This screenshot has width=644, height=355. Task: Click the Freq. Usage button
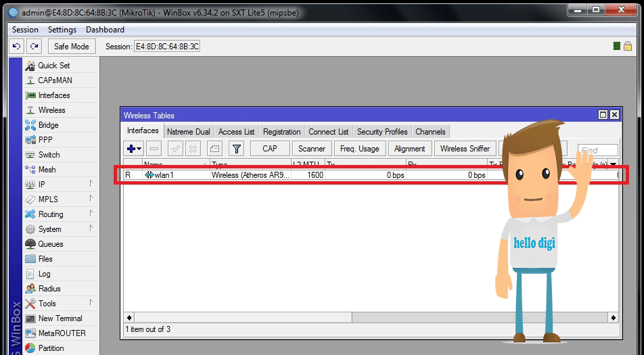coord(360,149)
